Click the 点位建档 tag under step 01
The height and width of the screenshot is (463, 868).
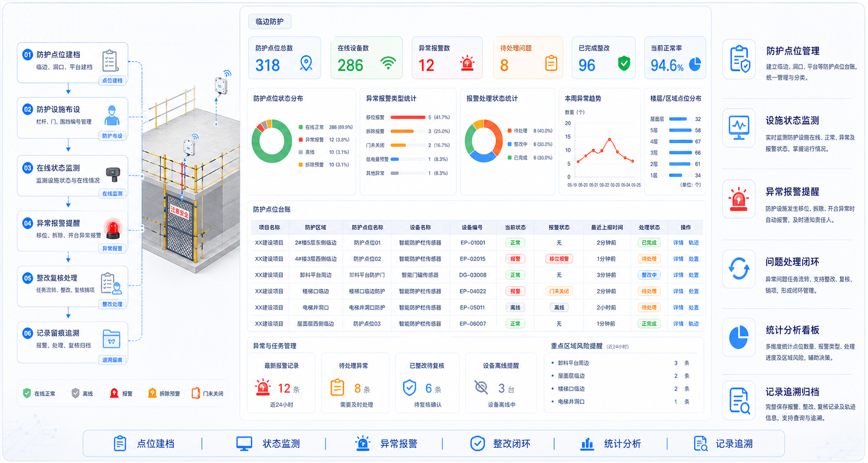(112, 80)
